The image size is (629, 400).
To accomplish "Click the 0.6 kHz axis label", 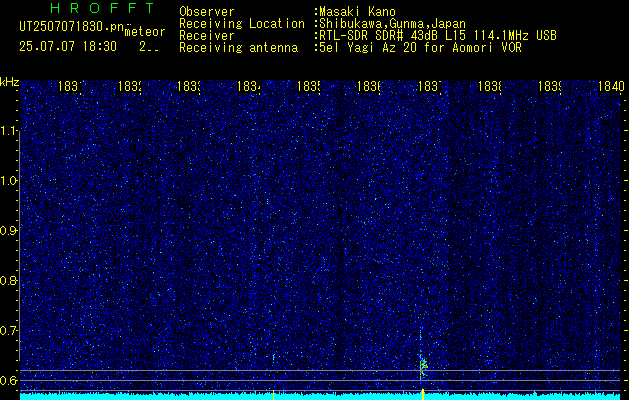I will (10, 380).
